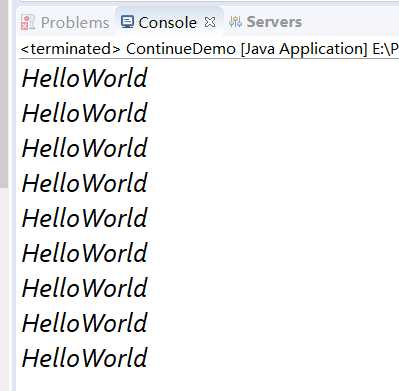Click the eighth HelloWorld output line
399x391 pixels.
[x=85, y=323]
